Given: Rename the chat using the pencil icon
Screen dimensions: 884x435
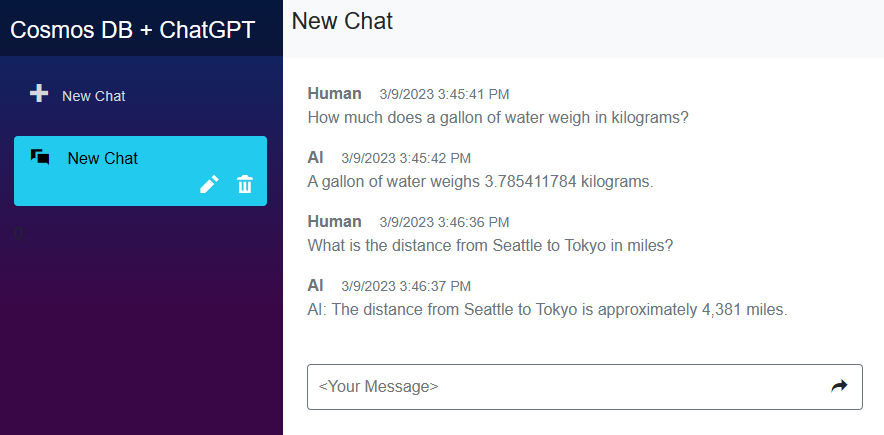Looking at the screenshot, I should point(209,185).
